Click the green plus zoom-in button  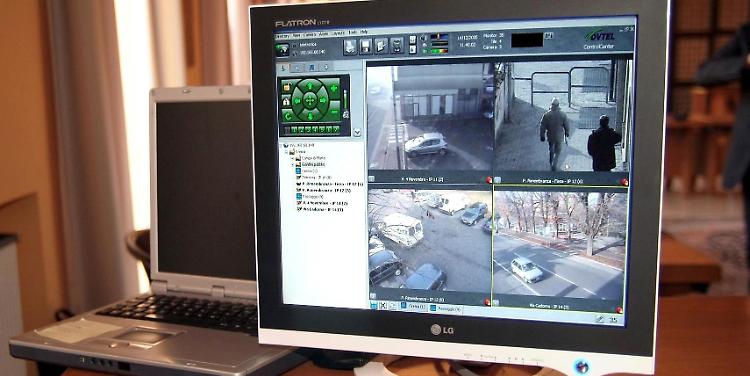point(334,88)
